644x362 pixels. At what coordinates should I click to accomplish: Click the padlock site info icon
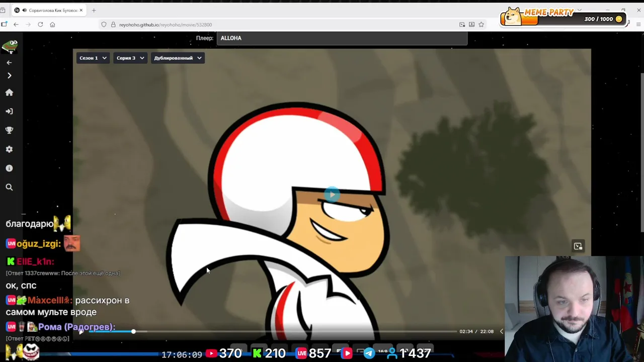[x=113, y=25]
